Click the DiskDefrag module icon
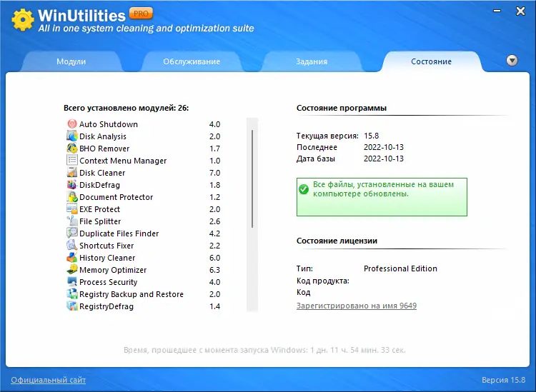 [x=71, y=185]
